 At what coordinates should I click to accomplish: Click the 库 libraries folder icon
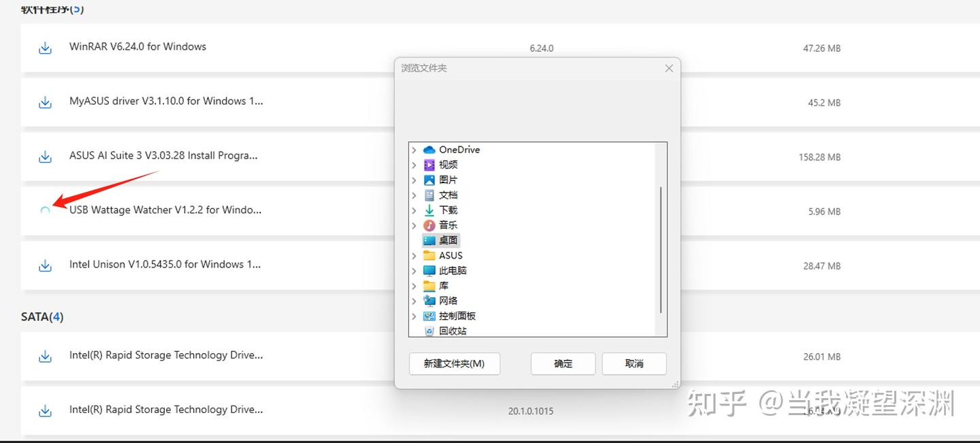429,286
